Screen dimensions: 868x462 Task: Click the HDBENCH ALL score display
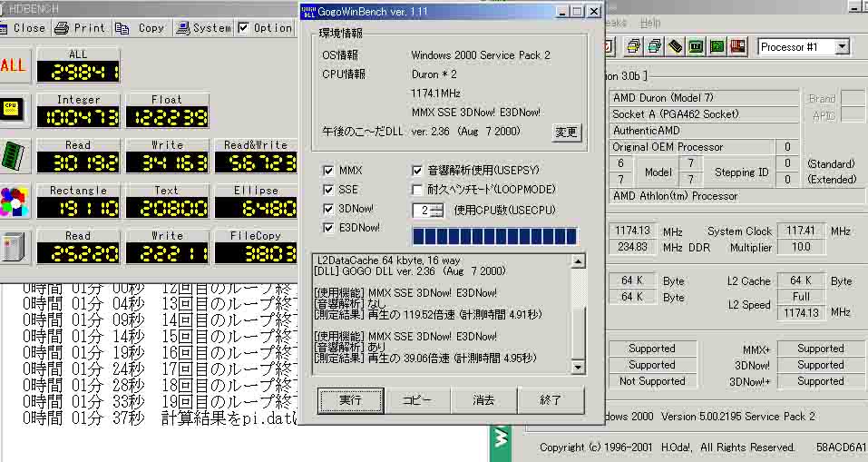pyautogui.click(x=78, y=72)
